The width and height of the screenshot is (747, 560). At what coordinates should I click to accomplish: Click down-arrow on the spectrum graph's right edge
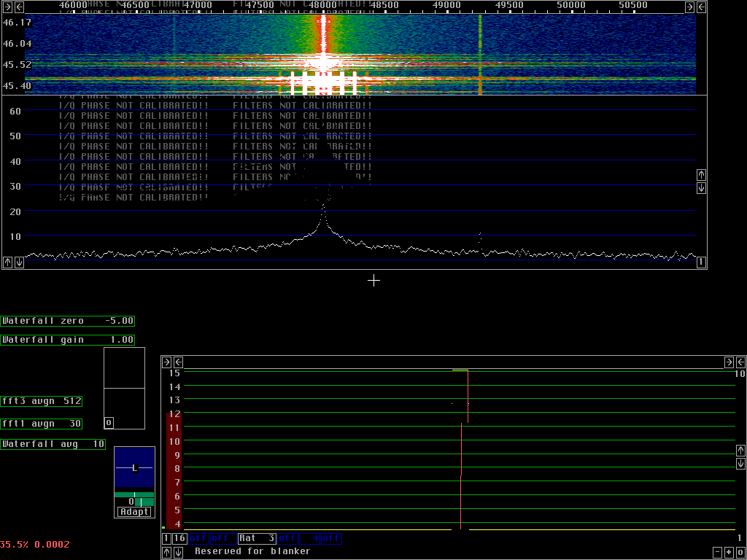click(x=701, y=187)
